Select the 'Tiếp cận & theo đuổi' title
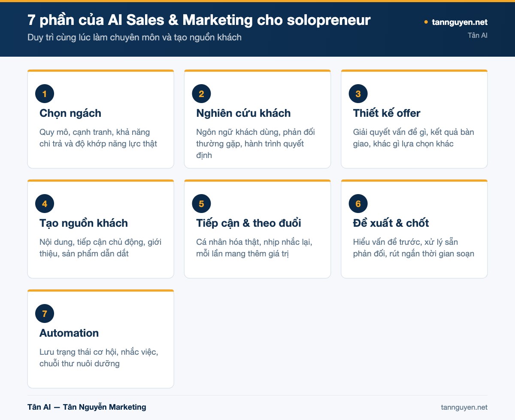Viewport: 515px width, 420px height. click(248, 223)
